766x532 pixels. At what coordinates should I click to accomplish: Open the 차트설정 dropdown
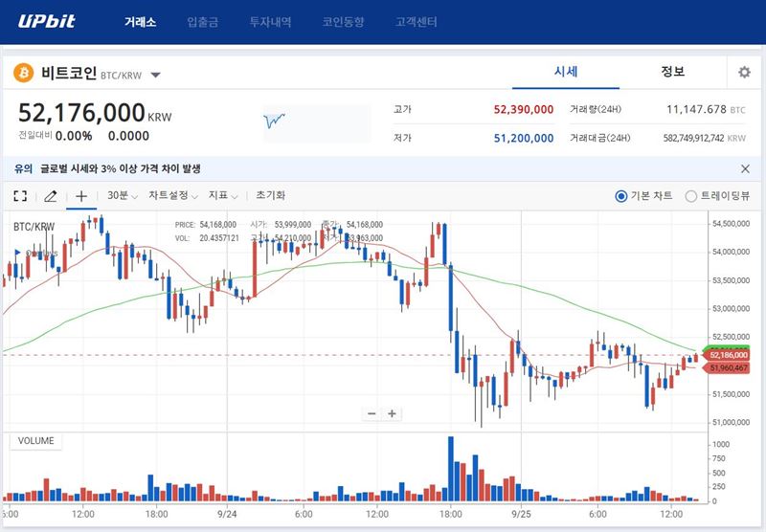173,195
